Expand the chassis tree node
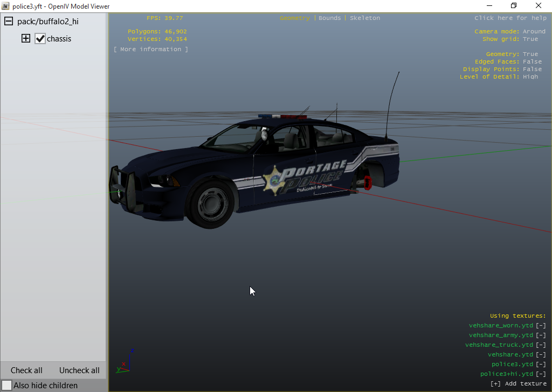552x392 pixels. pos(25,39)
